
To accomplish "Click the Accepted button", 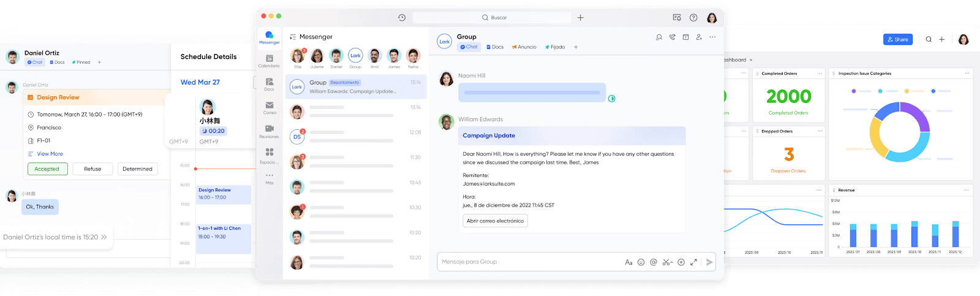I will (x=47, y=169).
